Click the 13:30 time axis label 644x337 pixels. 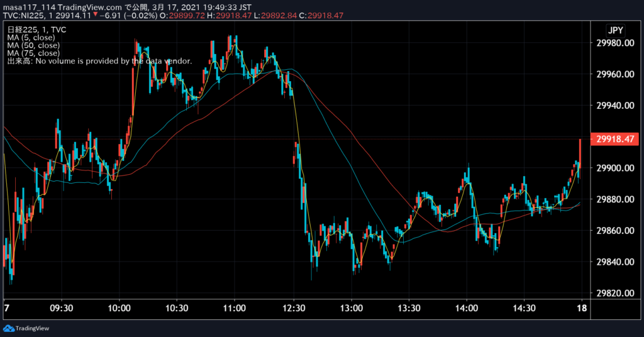pyautogui.click(x=409, y=308)
